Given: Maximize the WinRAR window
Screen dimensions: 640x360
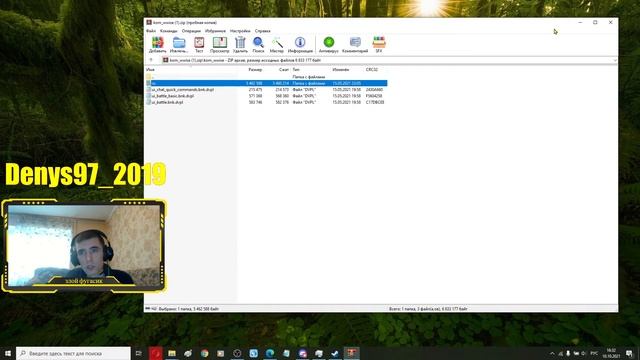Looking at the screenshot, I should pos(595,22).
